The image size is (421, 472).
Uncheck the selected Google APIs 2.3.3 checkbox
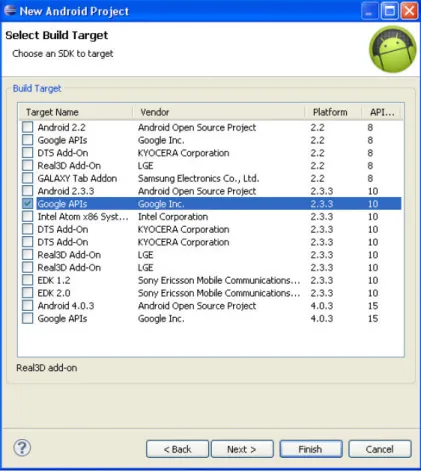pos(28,203)
